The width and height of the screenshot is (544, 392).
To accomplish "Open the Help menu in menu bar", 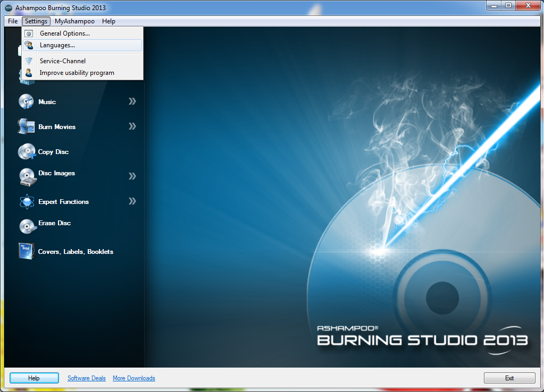I will (x=108, y=21).
